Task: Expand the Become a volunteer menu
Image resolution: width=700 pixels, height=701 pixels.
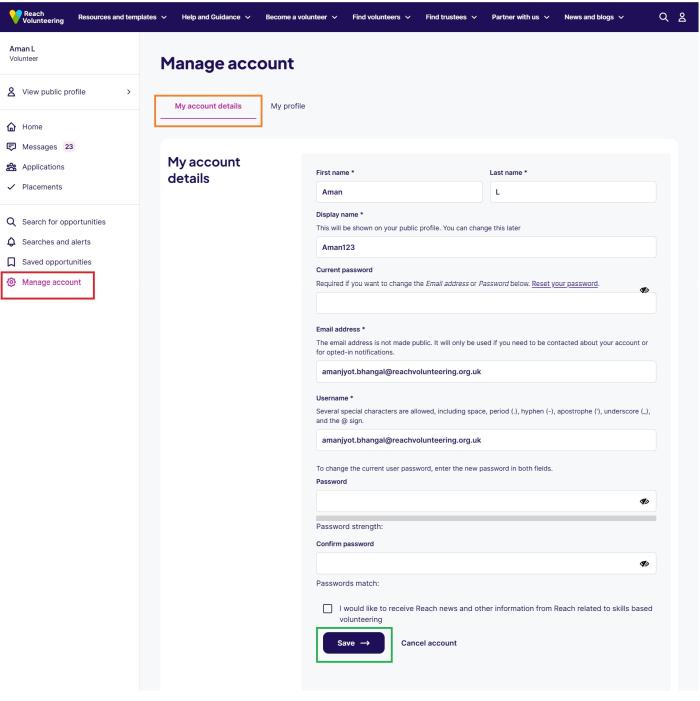Action: (x=301, y=17)
